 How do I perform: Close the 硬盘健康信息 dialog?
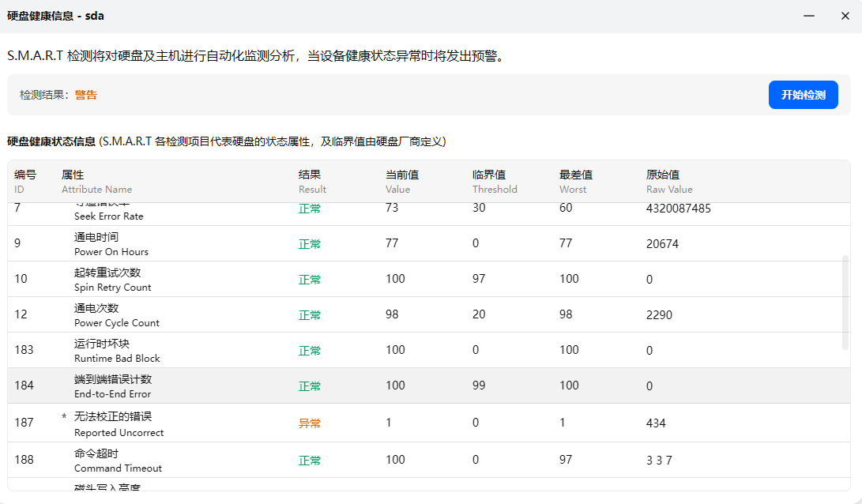click(x=845, y=16)
